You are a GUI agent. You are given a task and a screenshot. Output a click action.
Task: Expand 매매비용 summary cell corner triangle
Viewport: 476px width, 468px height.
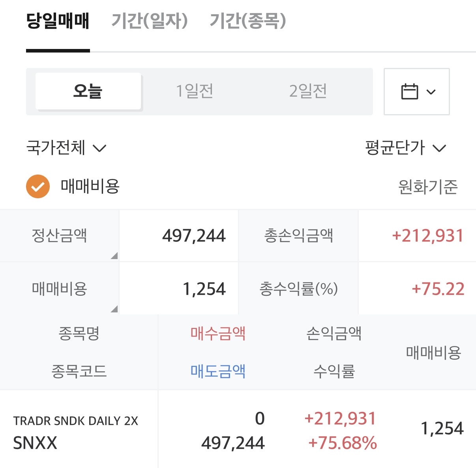click(x=114, y=308)
